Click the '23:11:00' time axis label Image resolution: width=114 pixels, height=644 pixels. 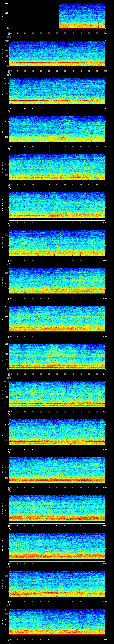(x=9, y=298)
